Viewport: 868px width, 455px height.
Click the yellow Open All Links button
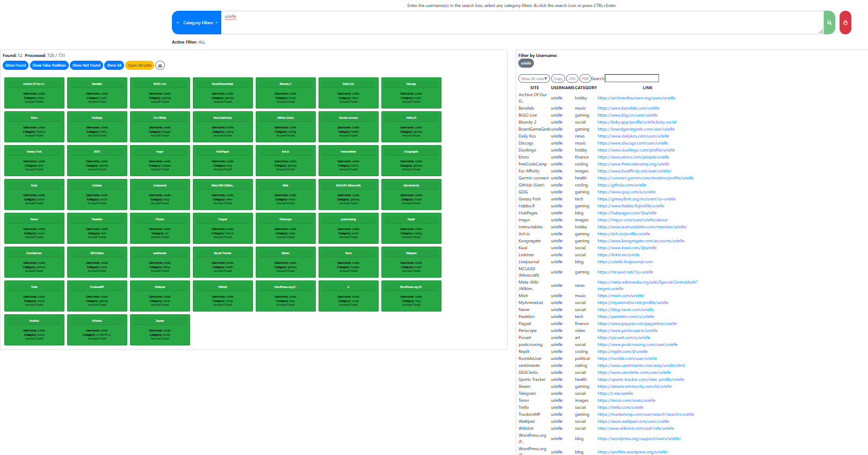click(140, 66)
